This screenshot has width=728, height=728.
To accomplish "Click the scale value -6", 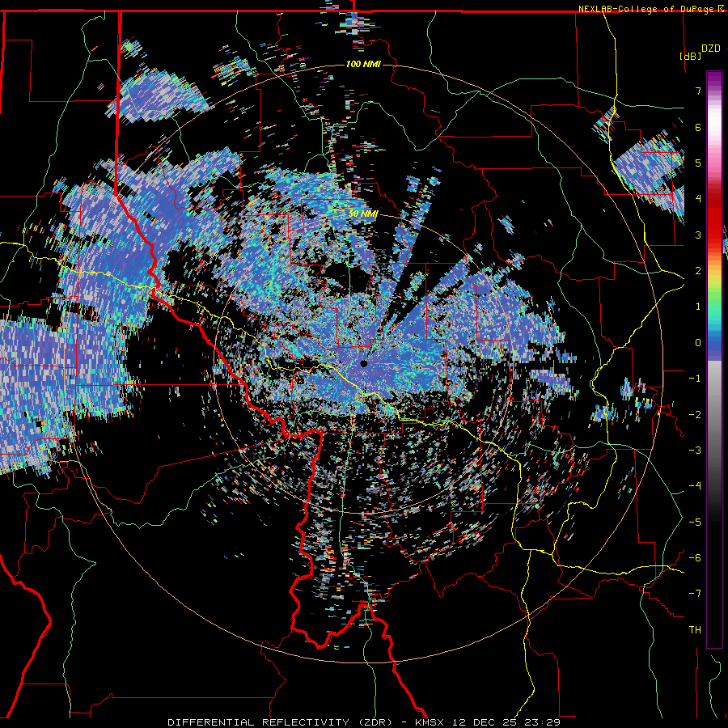I will pyautogui.click(x=695, y=558).
